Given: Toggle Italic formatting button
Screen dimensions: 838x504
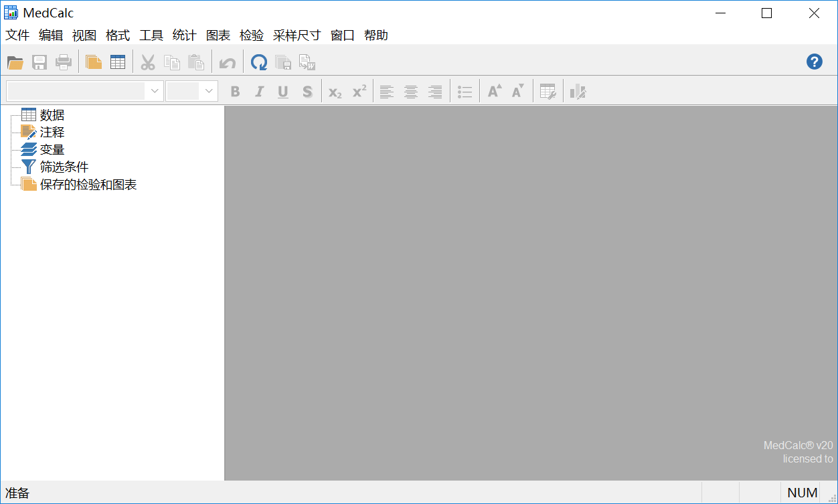Looking at the screenshot, I should coord(259,92).
